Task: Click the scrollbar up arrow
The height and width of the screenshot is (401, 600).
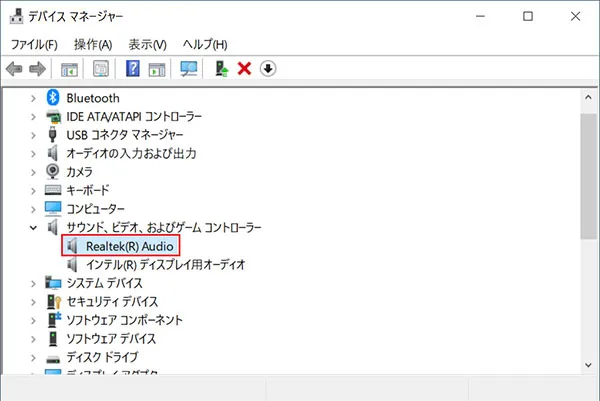Action: 588,97
